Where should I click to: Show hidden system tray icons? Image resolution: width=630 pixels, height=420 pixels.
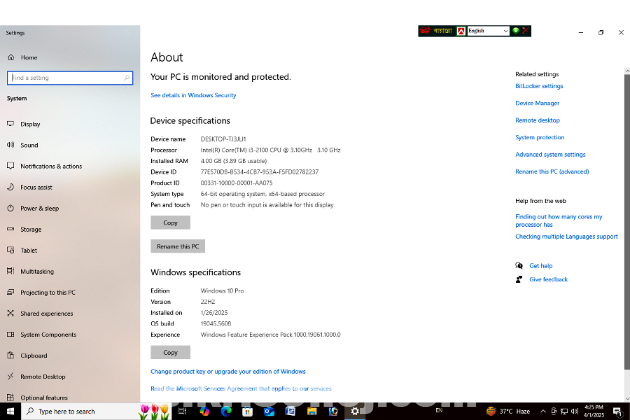coord(543,411)
